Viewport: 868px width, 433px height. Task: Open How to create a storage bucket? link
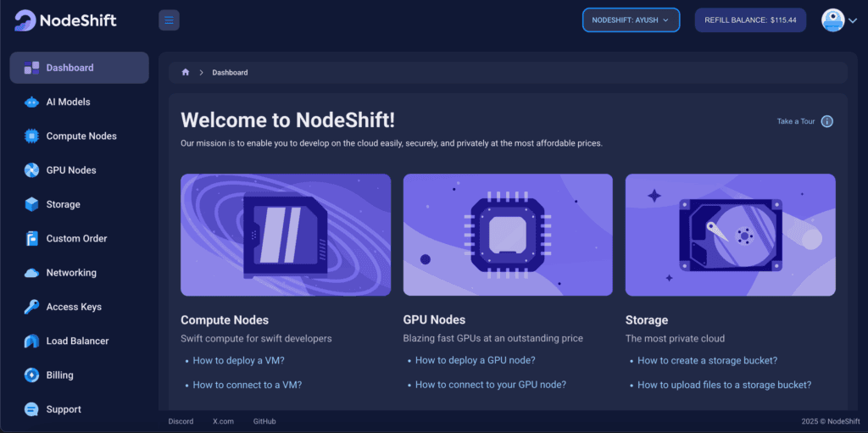point(708,360)
